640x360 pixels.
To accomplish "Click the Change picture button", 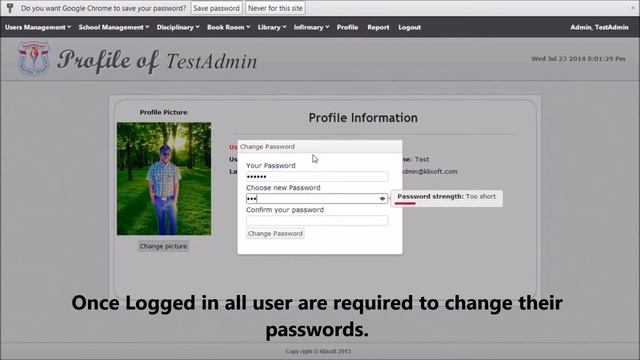I will click(163, 246).
